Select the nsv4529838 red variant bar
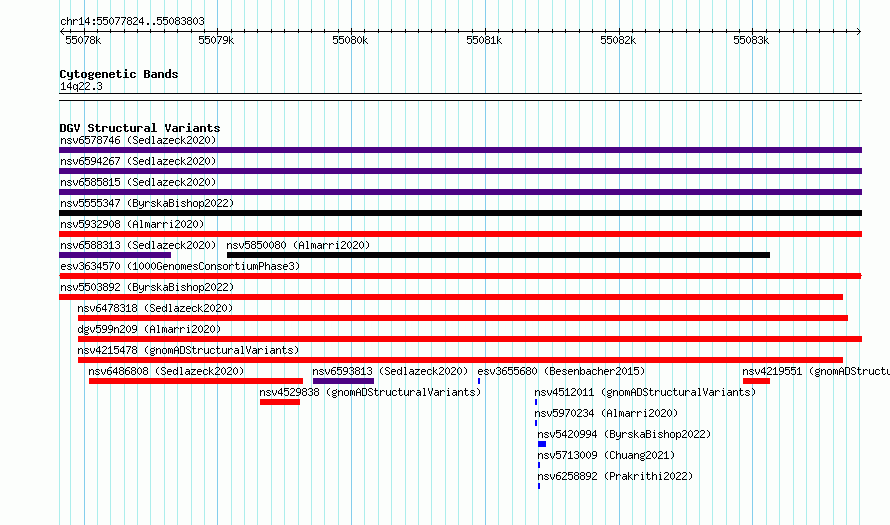 [280, 402]
